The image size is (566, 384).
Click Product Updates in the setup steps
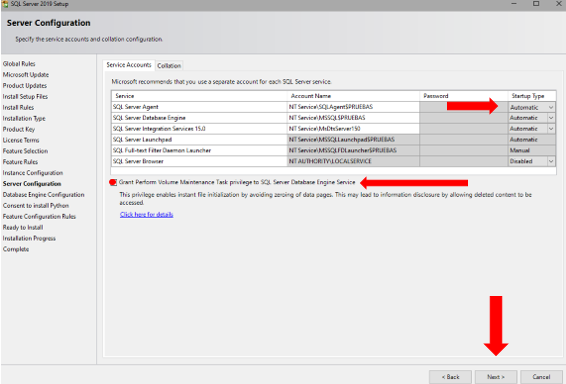[25, 86]
